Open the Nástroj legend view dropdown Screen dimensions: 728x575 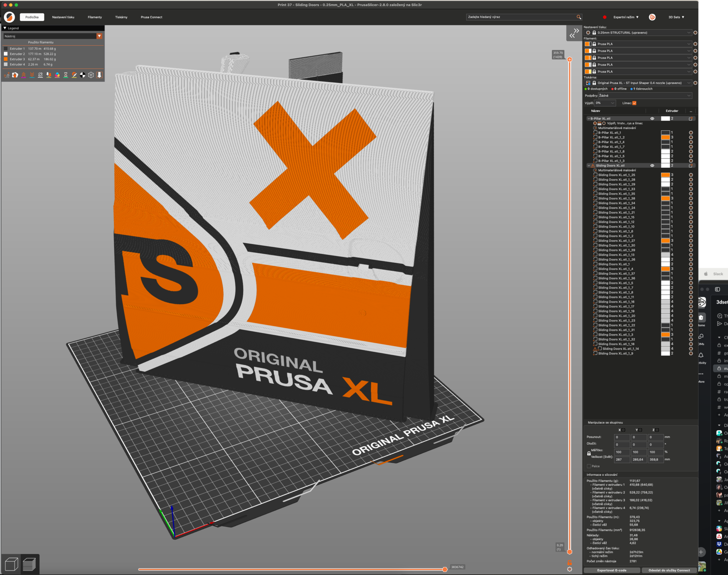pyautogui.click(x=99, y=36)
